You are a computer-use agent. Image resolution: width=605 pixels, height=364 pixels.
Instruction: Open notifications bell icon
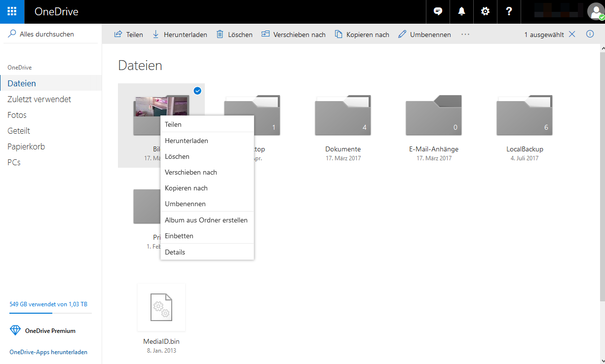click(x=461, y=12)
